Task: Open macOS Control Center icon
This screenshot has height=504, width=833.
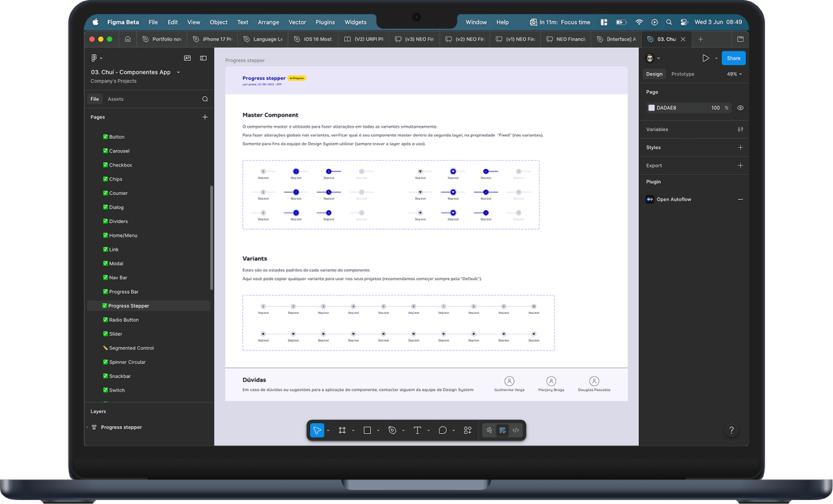Action: click(684, 22)
